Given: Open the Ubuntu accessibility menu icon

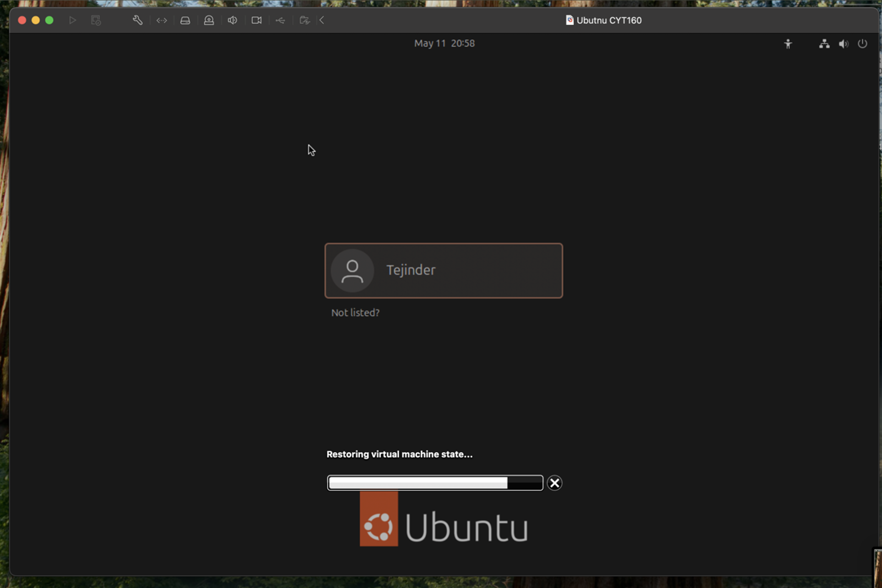Looking at the screenshot, I should 788,44.
